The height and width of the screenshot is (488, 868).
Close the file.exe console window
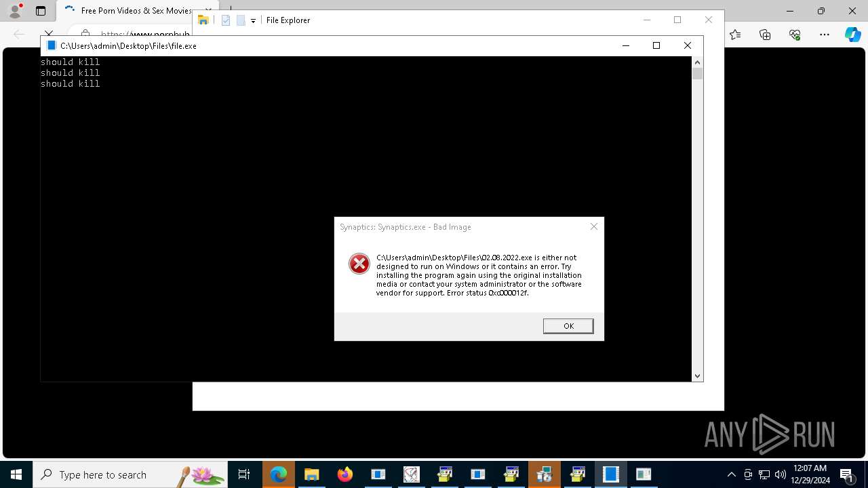click(687, 45)
